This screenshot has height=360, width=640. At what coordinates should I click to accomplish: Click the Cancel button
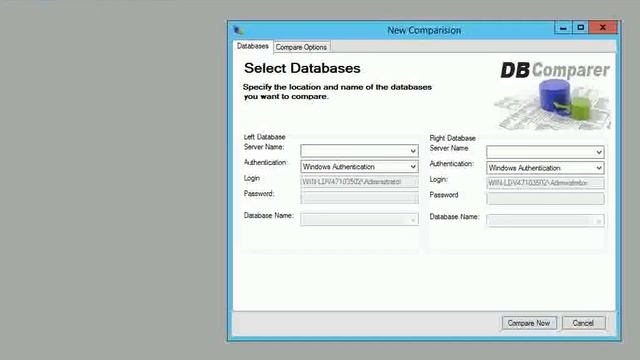tap(583, 323)
